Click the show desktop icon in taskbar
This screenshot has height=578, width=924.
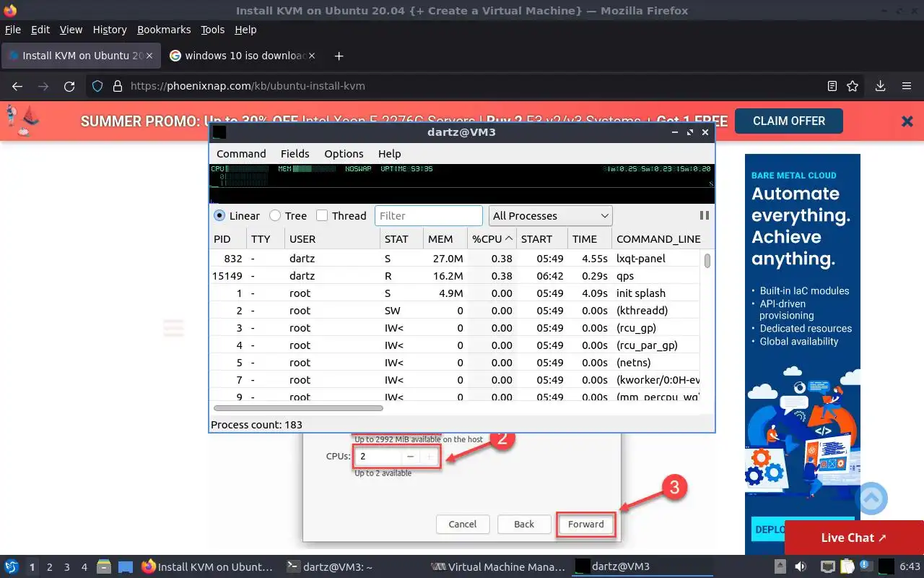pos(126,566)
